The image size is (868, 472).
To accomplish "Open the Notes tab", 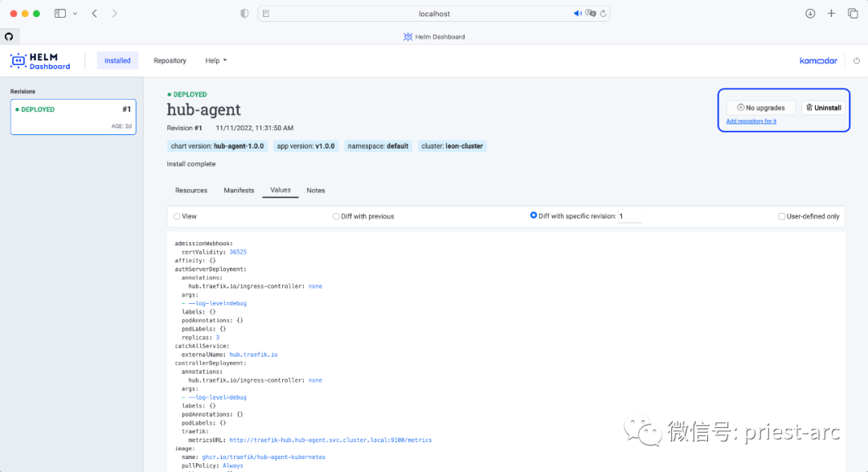I will point(316,190).
